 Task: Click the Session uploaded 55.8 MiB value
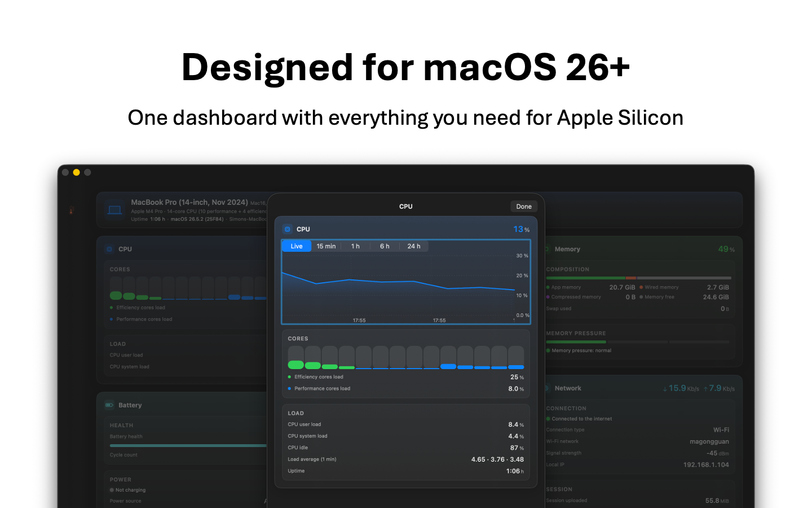point(717,501)
